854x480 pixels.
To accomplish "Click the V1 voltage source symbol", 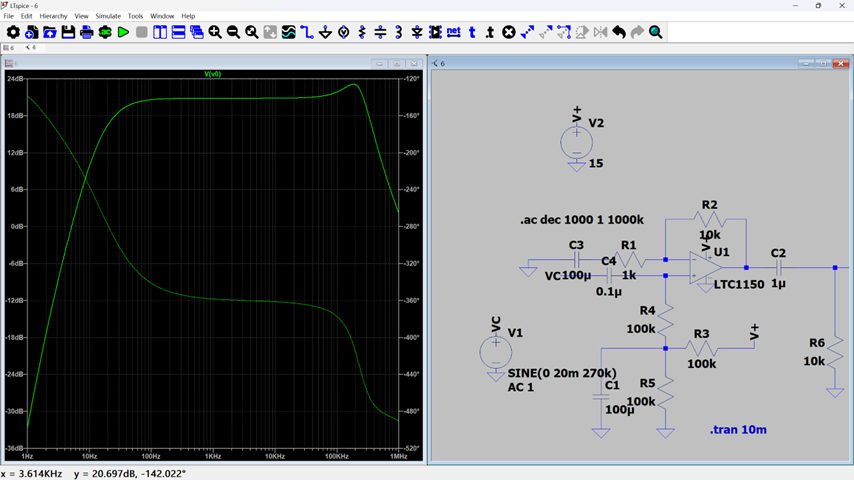I will click(x=496, y=353).
